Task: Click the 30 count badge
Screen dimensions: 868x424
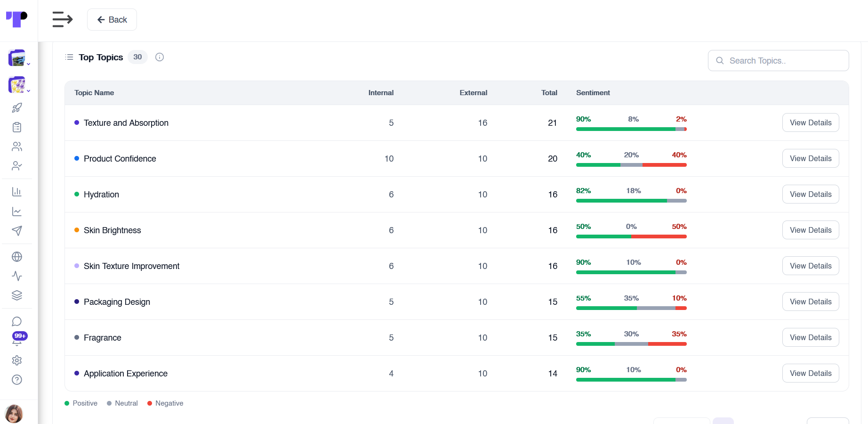Action: pos(137,57)
